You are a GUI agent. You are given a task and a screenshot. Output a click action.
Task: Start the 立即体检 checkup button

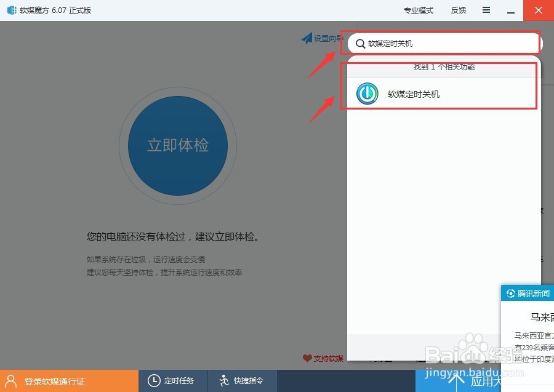coord(178,145)
